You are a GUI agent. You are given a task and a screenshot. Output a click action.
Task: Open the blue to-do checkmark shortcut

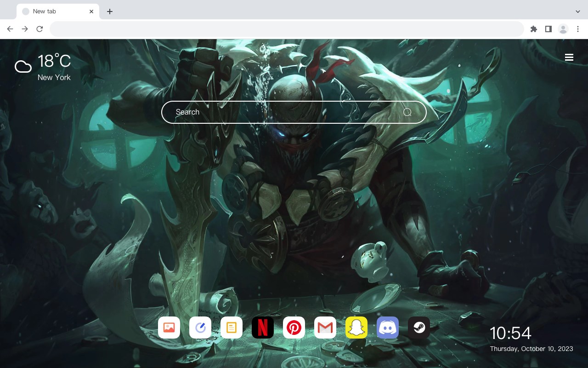pos(200,328)
